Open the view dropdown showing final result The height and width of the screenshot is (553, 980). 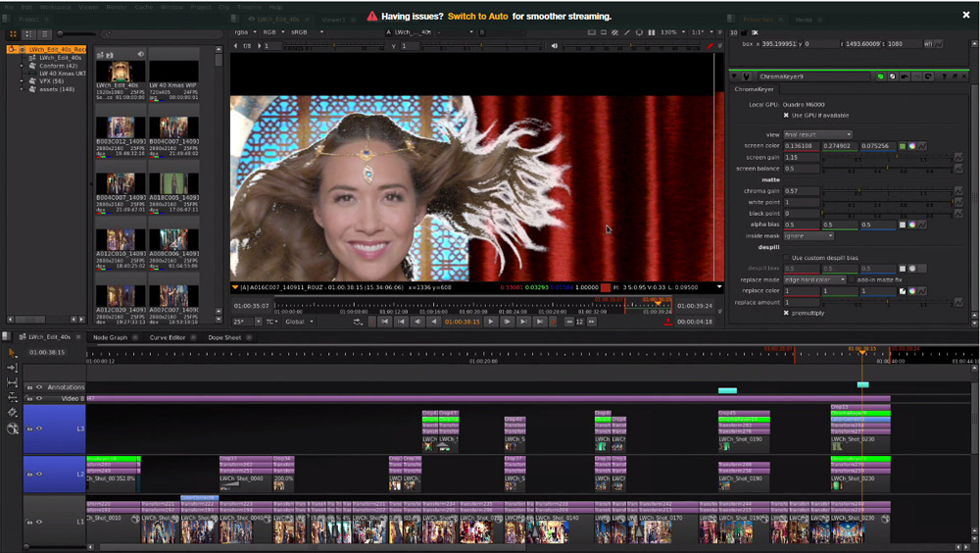[x=817, y=134]
